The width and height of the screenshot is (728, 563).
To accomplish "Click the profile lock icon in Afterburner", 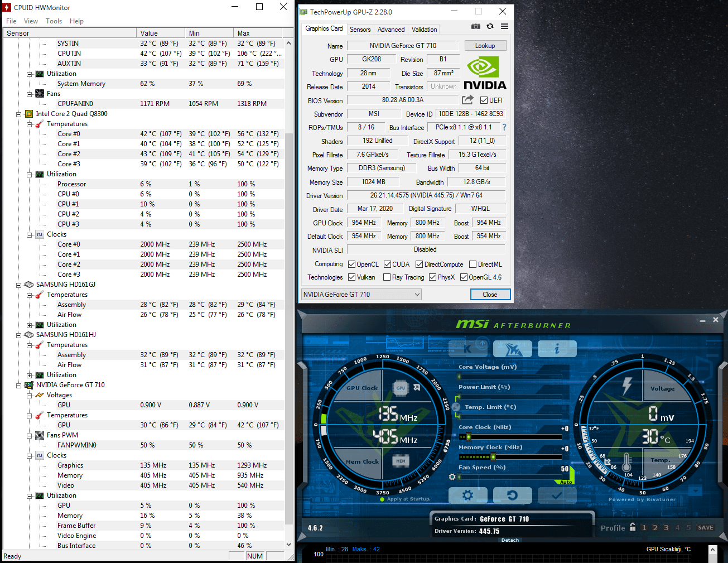I will tap(633, 527).
